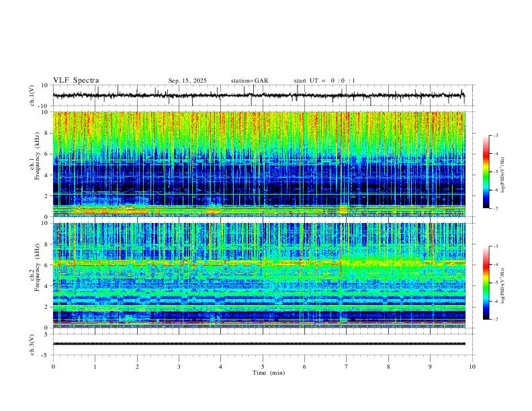
Task: Click the date label "Sep. 15, 2025"
Action: [x=187, y=81]
